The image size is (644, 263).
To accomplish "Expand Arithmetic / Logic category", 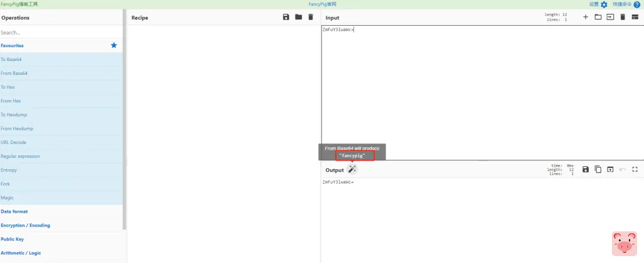I will 61,253.
